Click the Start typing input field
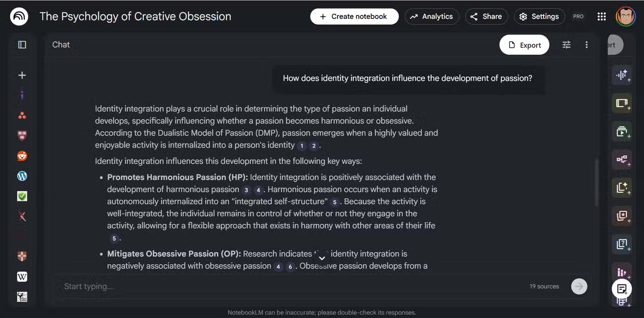The width and height of the screenshot is (644, 318). [292, 286]
